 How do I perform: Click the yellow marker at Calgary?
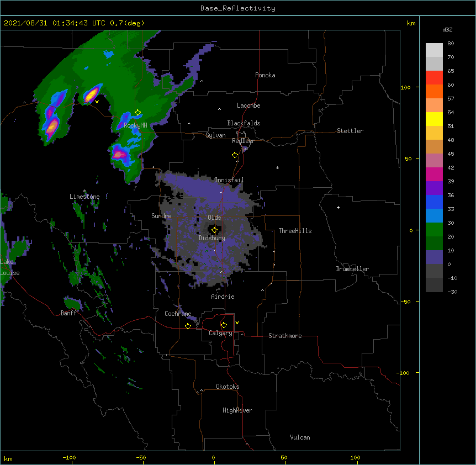coord(224,325)
